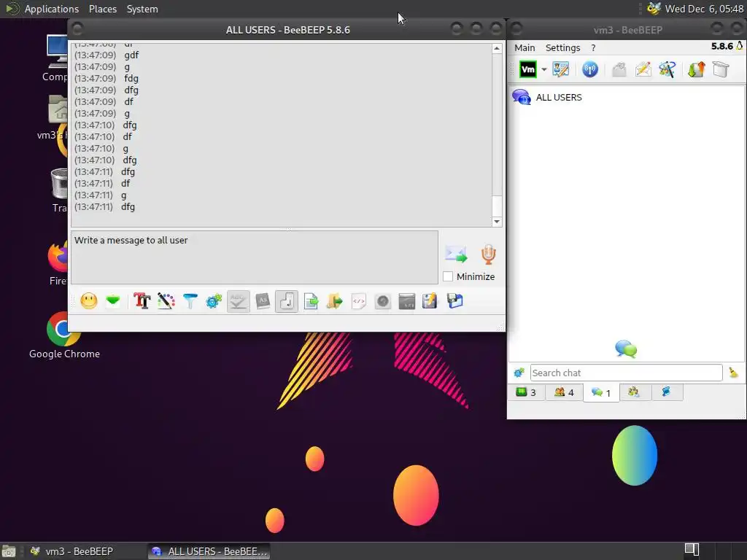Click the greyed-out envelope icon
Viewport: 747px width, 560px height.
pyautogui.click(x=619, y=69)
